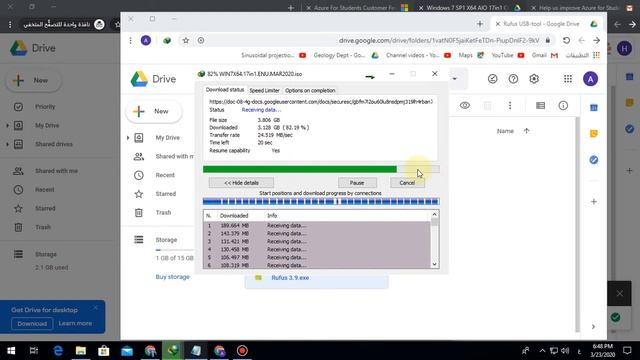Open File Explorer from the taskbar
Screen dimensions: 640x360
click(81, 351)
